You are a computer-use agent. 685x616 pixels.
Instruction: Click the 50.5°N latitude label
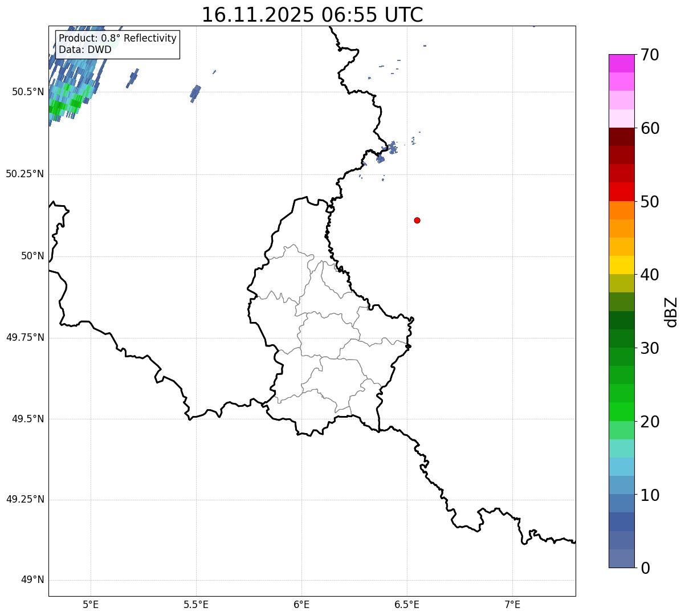click(28, 92)
